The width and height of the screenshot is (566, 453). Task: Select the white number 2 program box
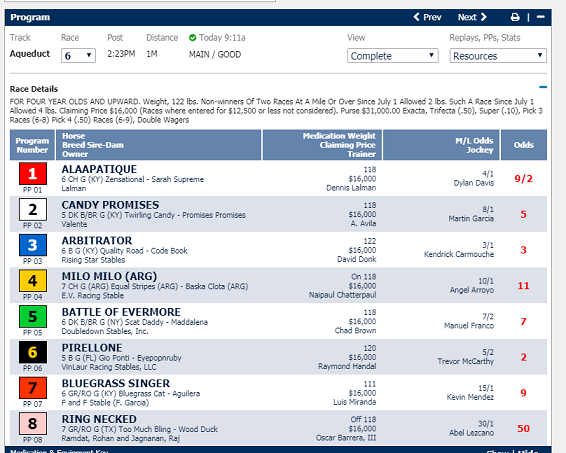pyautogui.click(x=33, y=209)
